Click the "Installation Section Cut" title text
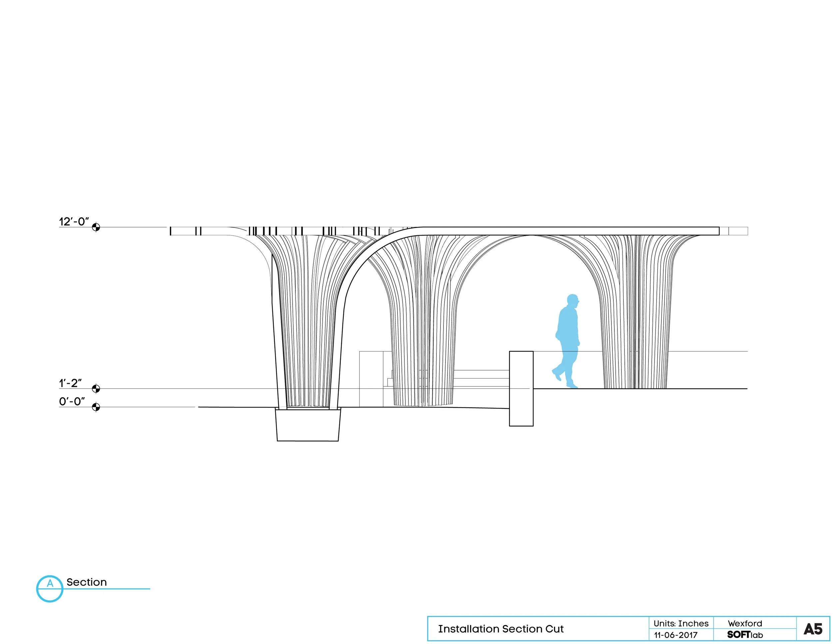 (x=500, y=629)
